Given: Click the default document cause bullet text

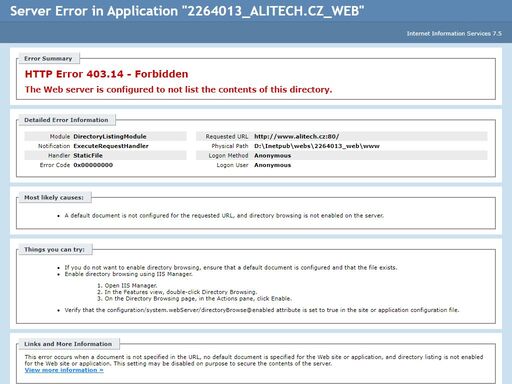Looking at the screenshot, I should coord(224,216).
